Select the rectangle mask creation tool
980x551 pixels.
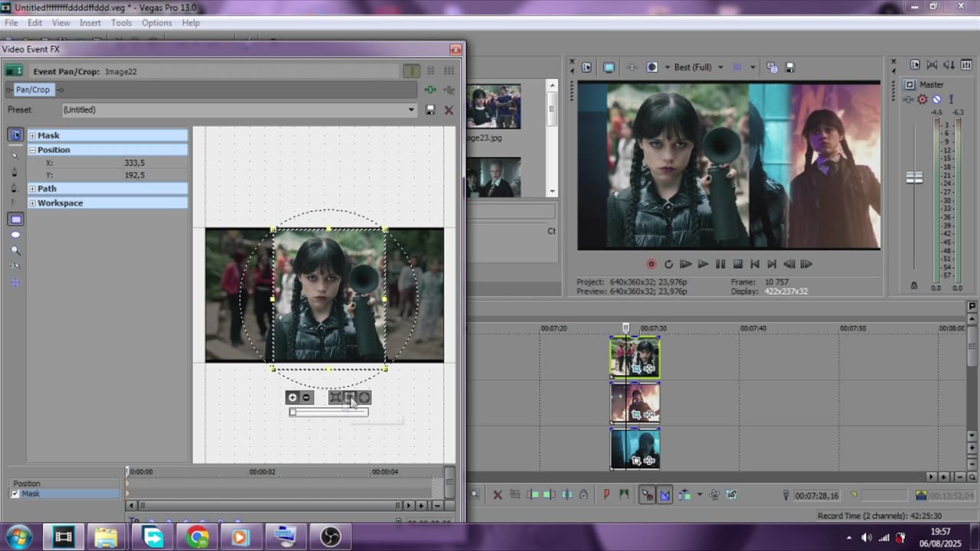pos(15,220)
